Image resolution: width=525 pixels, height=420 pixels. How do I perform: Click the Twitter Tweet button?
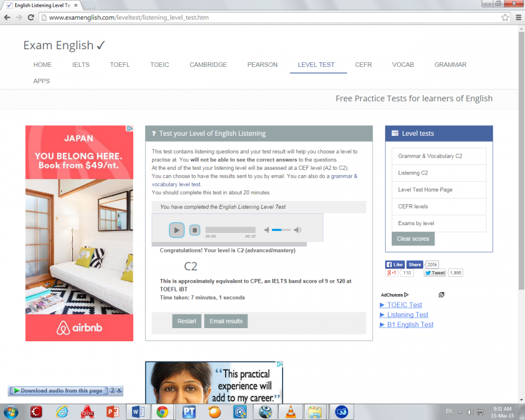pos(435,272)
